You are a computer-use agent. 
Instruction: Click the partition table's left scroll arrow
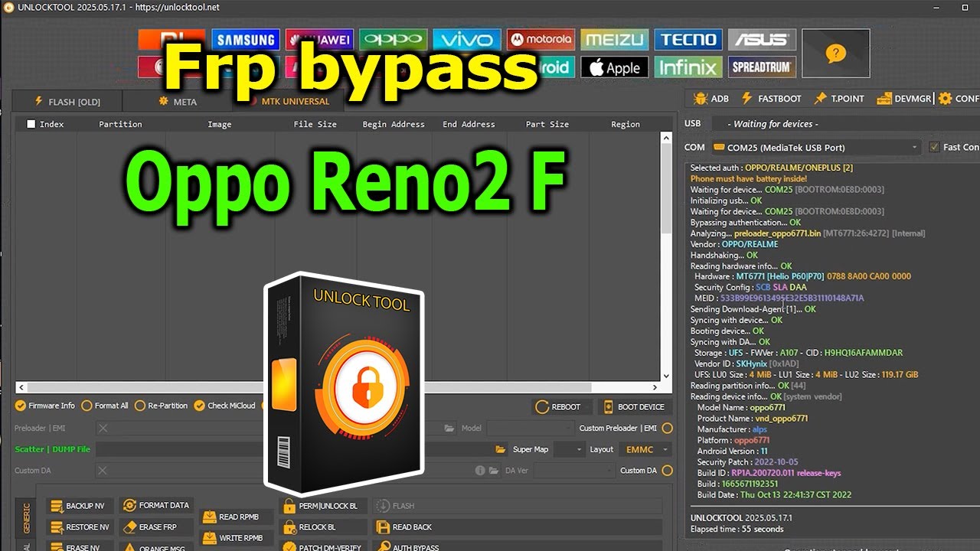click(21, 388)
